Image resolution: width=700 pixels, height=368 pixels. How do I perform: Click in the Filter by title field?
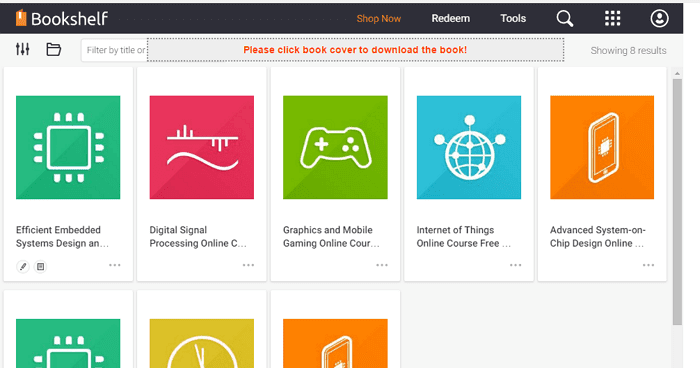114,50
